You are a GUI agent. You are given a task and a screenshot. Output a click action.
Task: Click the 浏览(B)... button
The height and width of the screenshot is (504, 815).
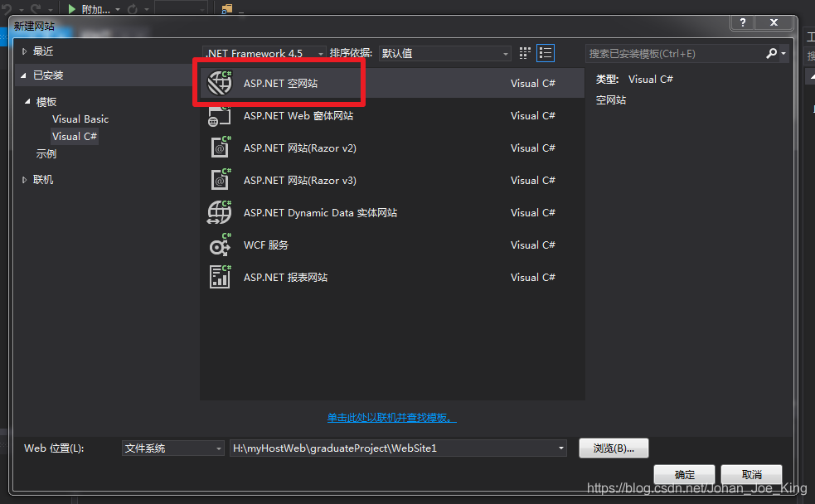coord(614,448)
